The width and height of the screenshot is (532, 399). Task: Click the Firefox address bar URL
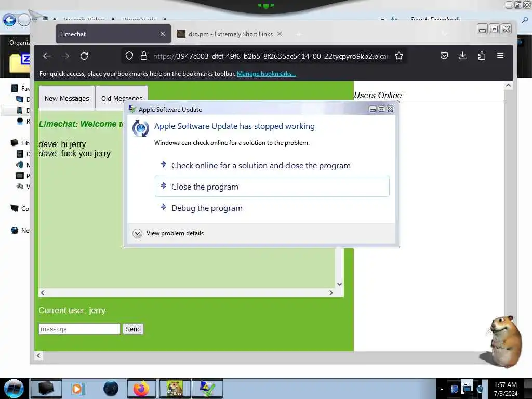click(272, 56)
